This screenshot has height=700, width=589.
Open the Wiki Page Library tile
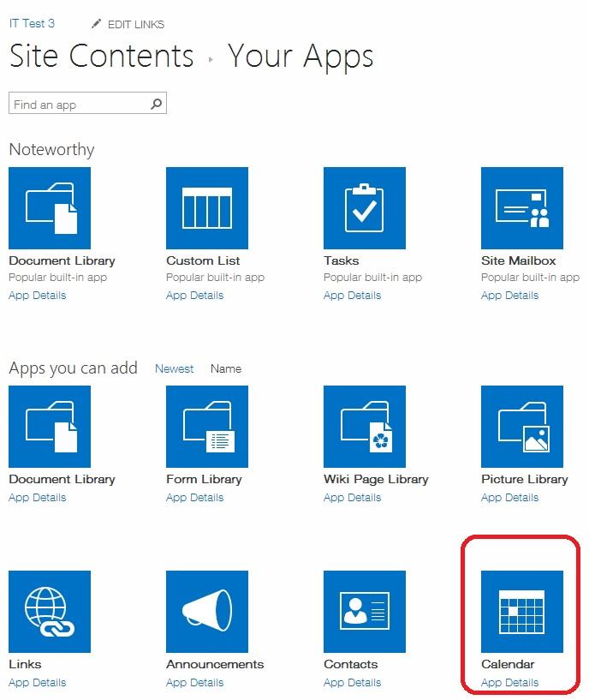click(x=365, y=427)
